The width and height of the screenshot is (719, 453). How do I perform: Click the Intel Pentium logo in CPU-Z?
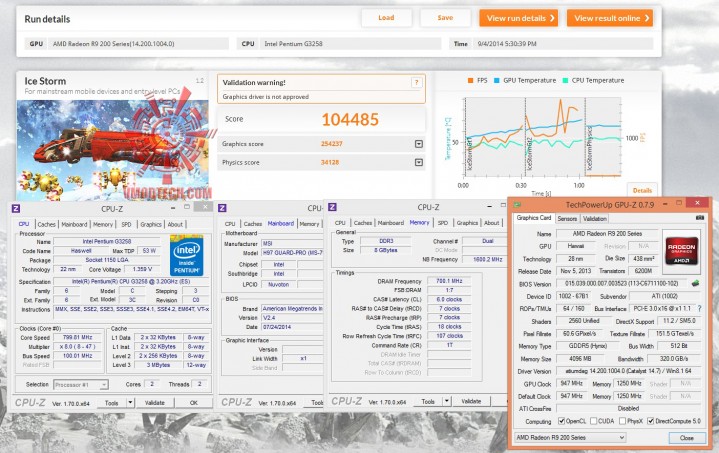[x=186, y=255]
